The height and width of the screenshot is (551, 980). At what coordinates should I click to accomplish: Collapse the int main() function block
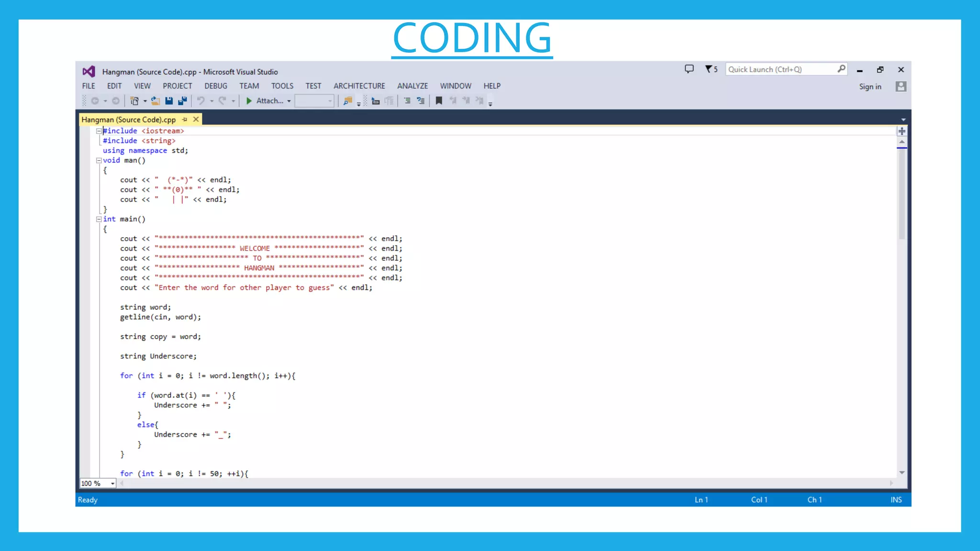[99, 220]
